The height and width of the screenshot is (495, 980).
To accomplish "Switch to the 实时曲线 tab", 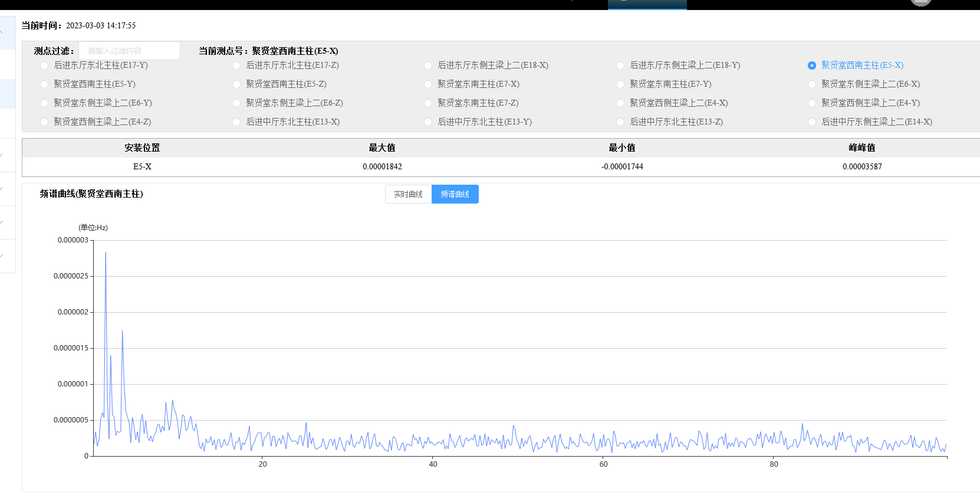I will tap(408, 194).
